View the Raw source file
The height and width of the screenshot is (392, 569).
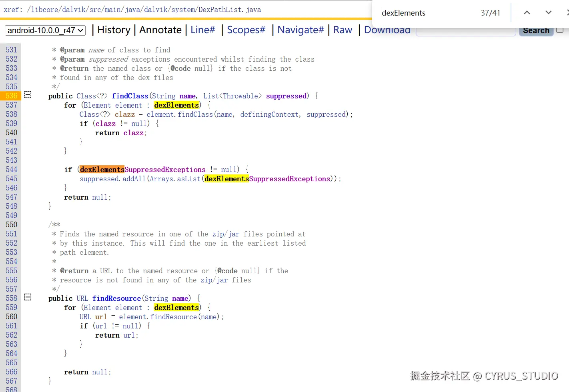click(x=343, y=30)
